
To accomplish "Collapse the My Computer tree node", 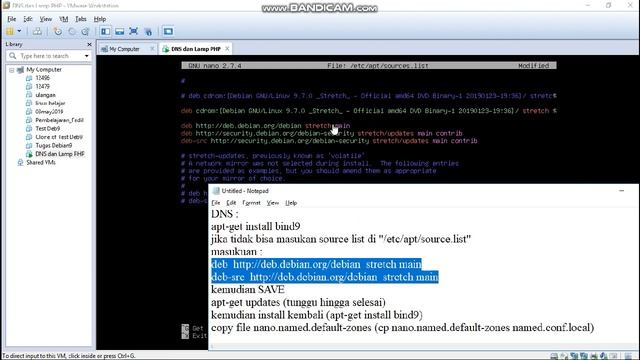I will (11, 70).
